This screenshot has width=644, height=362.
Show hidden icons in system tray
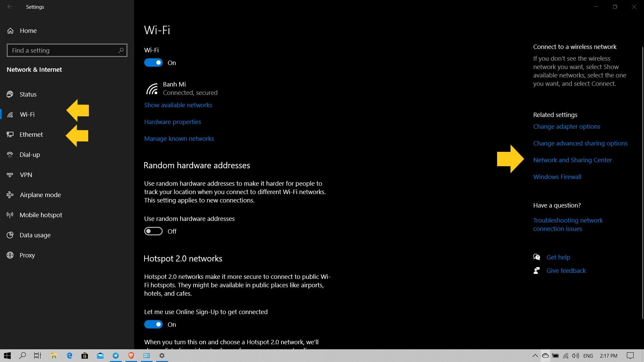click(535, 356)
